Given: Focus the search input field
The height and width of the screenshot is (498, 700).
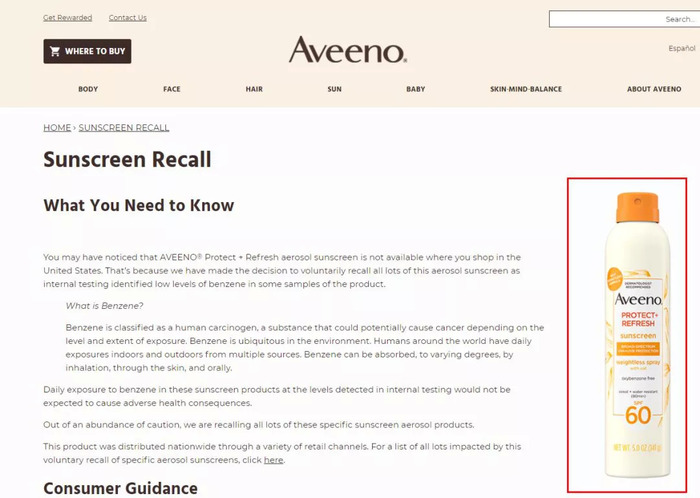Looking at the screenshot, I should (x=624, y=19).
